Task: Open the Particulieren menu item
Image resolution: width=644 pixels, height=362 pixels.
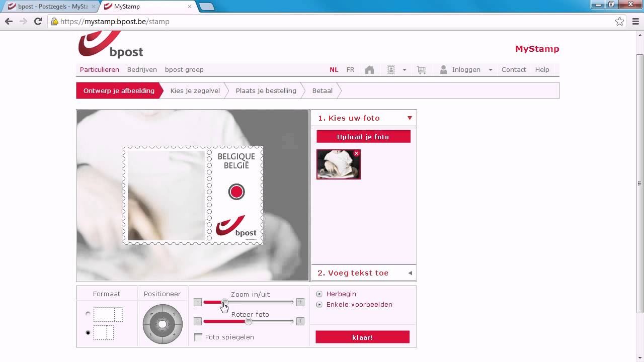Action: click(x=100, y=70)
